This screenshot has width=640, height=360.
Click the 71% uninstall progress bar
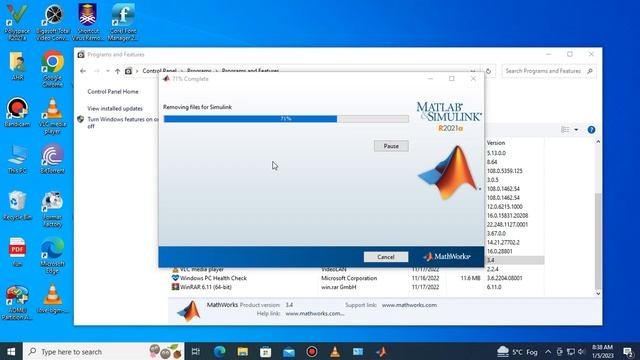coord(286,119)
